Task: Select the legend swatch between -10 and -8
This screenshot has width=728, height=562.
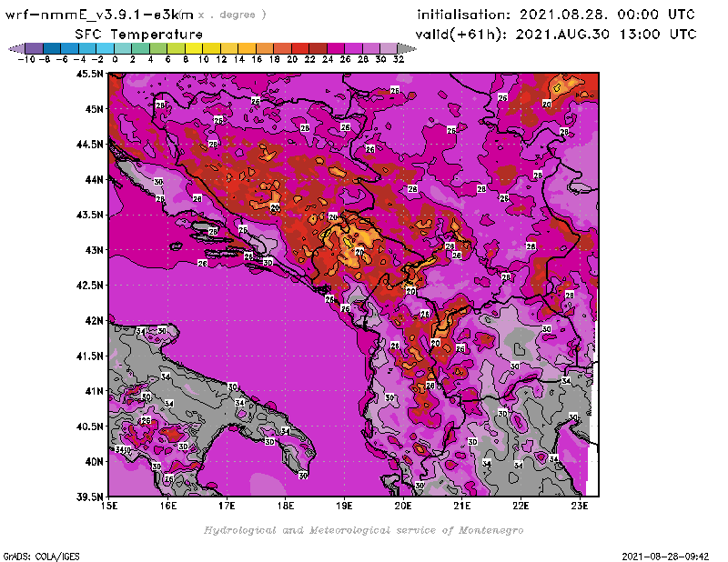Action: coord(34,48)
